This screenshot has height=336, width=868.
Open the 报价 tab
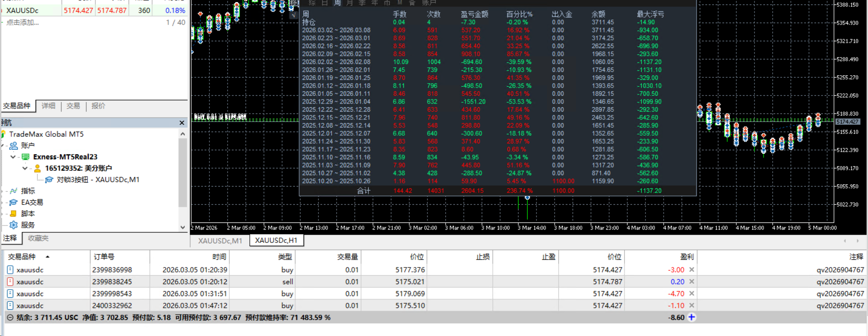[98, 106]
